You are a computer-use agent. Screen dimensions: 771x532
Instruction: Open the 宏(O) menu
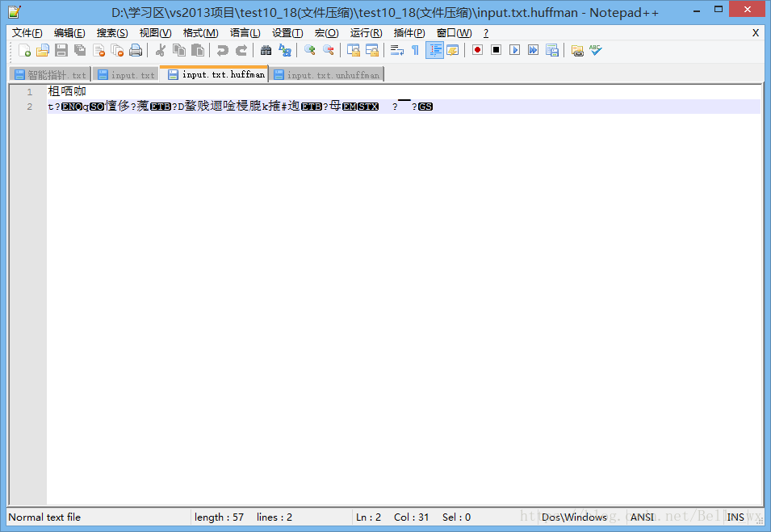point(326,33)
